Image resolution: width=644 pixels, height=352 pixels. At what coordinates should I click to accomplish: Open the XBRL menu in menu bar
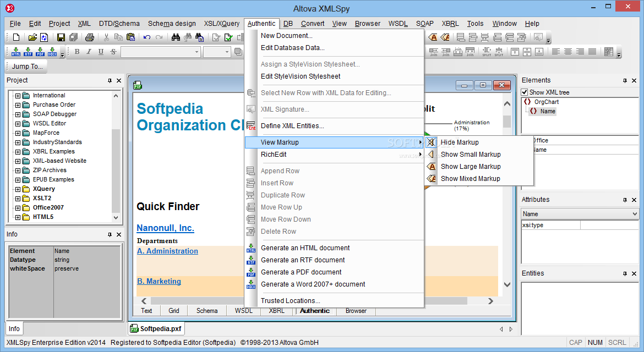tap(450, 24)
